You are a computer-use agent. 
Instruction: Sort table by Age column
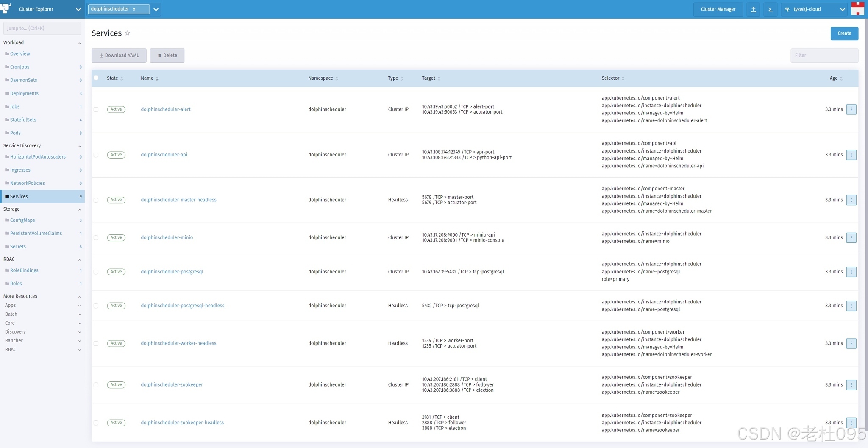[x=836, y=78]
